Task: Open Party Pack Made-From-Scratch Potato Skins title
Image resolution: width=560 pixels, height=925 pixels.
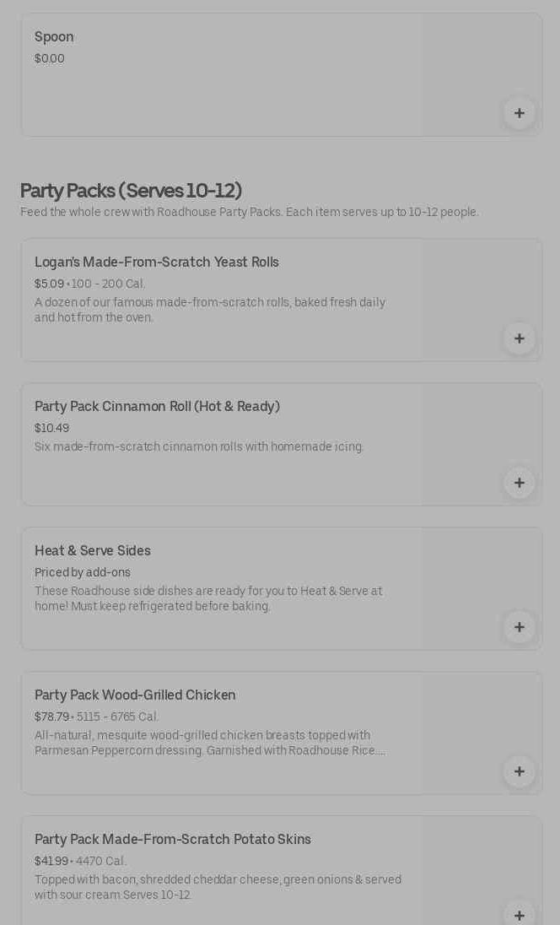Action: [x=173, y=840]
